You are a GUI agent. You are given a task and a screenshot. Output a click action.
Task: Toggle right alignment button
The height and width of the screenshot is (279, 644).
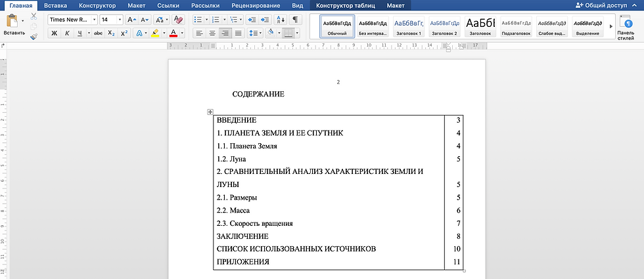pyautogui.click(x=225, y=33)
